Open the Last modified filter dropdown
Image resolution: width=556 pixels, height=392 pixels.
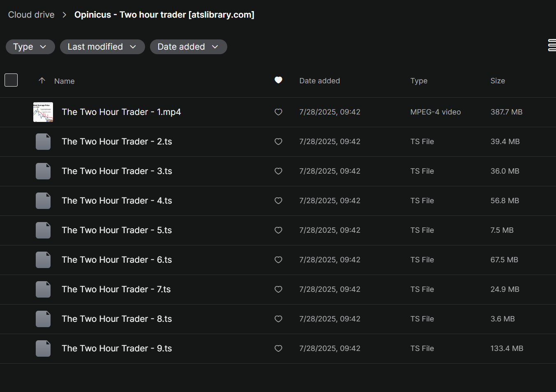pos(102,47)
